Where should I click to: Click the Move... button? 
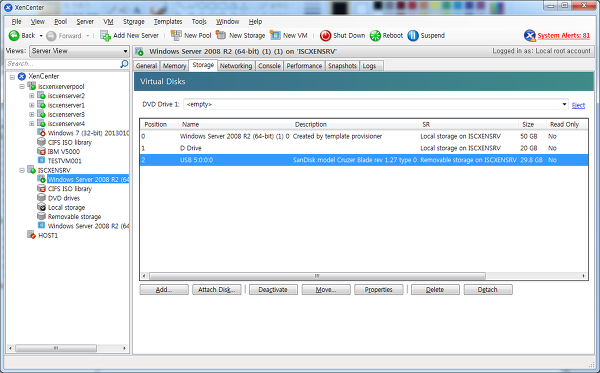(326, 290)
